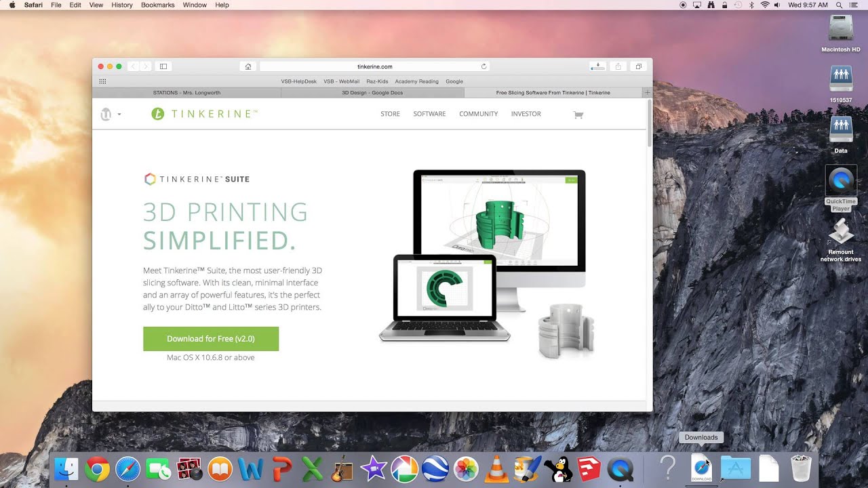Open the Edit menu
This screenshot has width=868, height=488.
(x=75, y=5)
